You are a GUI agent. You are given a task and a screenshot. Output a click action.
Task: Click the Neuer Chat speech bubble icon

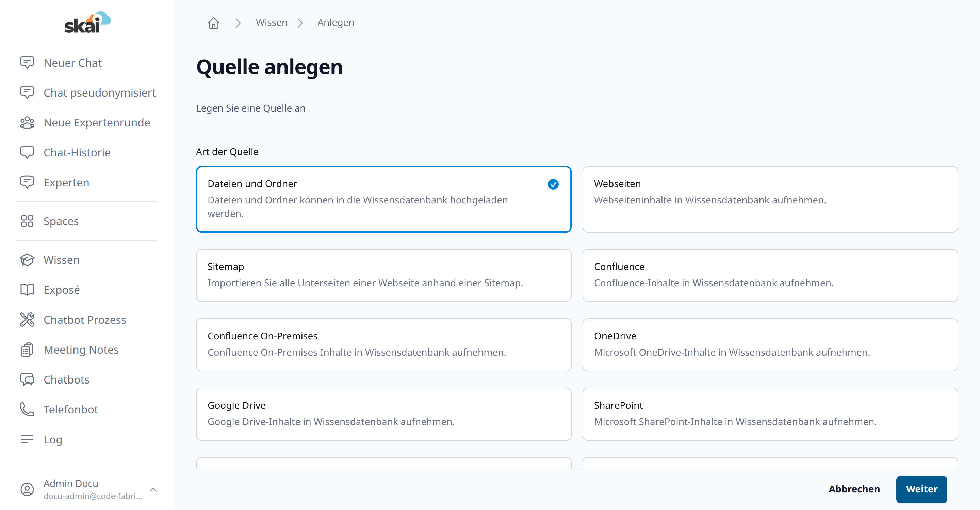click(x=27, y=63)
